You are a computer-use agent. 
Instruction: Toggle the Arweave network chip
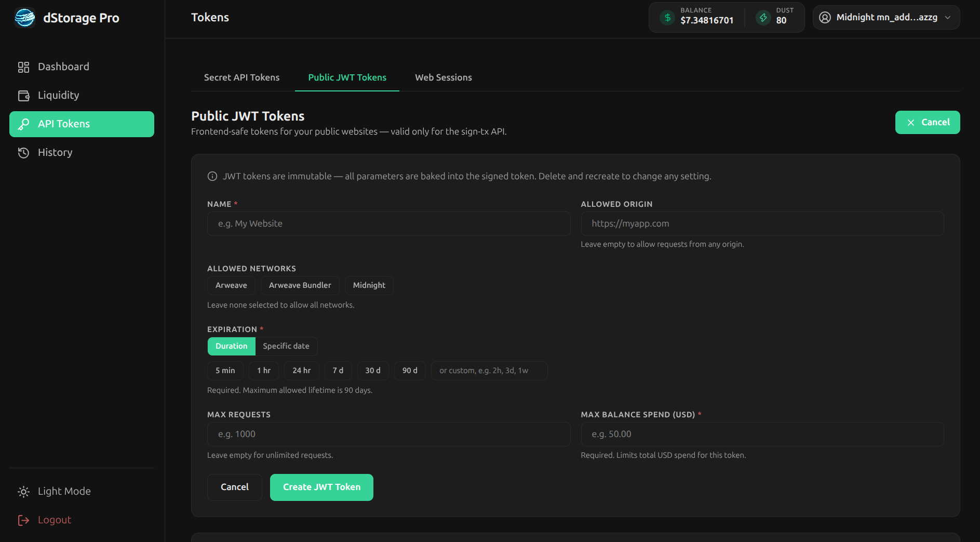tap(231, 285)
